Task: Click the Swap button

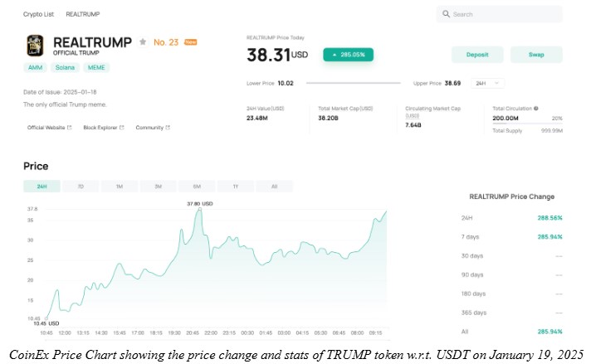Action: (536, 55)
